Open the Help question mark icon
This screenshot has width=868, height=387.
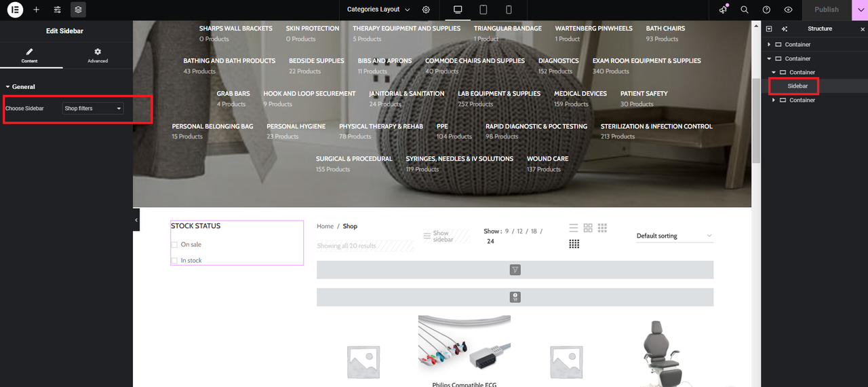pyautogui.click(x=766, y=10)
